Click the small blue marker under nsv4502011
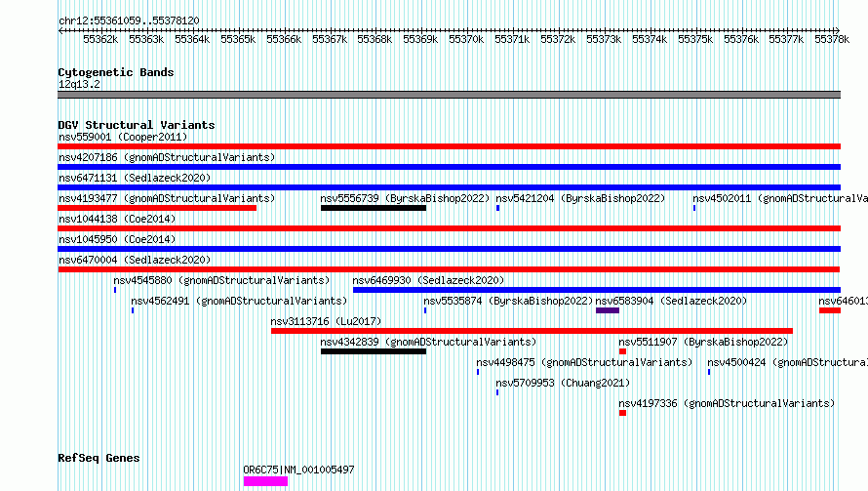Viewport: 868px width, 491px height. point(694,208)
